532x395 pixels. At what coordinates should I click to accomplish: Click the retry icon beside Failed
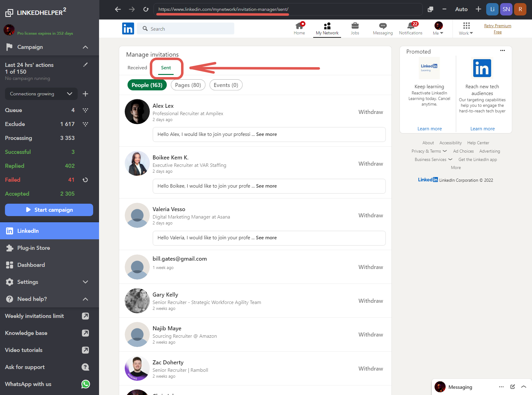point(85,180)
